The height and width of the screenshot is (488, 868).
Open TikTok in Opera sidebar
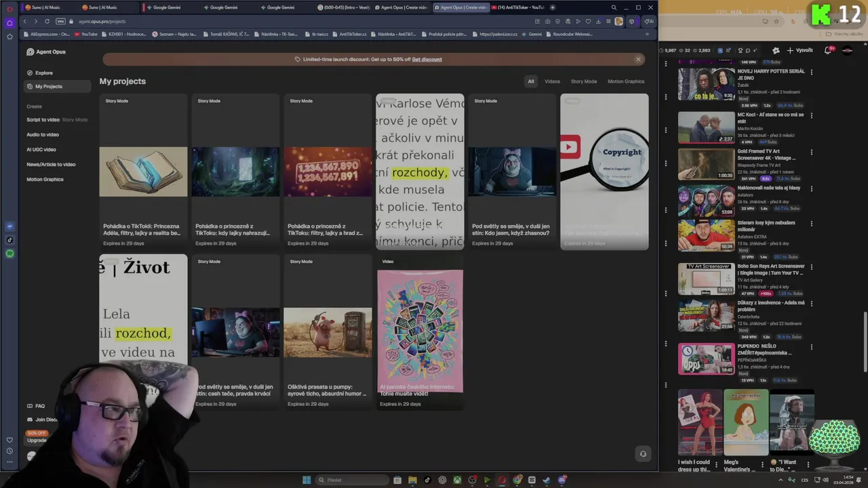coord(9,240)
